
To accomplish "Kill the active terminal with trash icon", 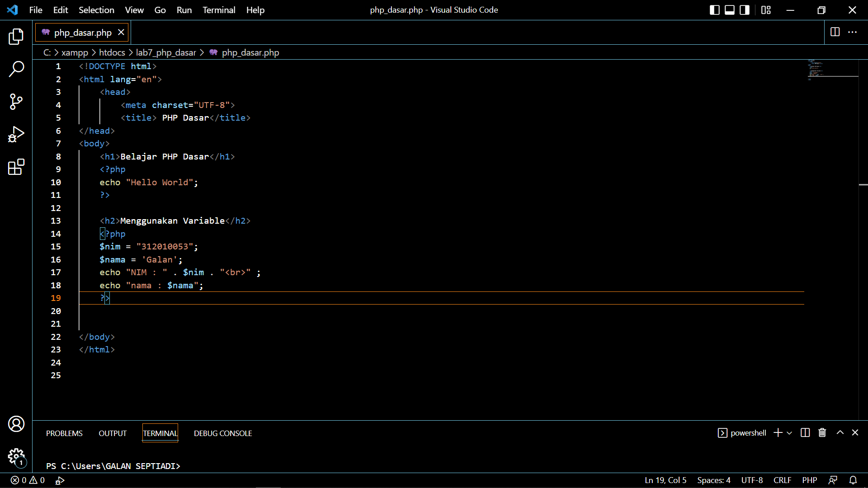I will coord(822,433).
